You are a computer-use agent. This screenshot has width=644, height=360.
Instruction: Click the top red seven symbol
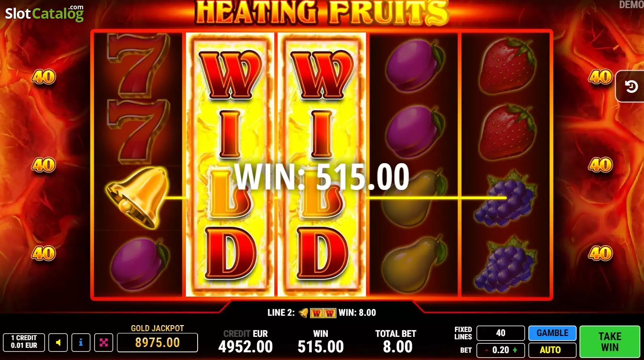point(138,65)
